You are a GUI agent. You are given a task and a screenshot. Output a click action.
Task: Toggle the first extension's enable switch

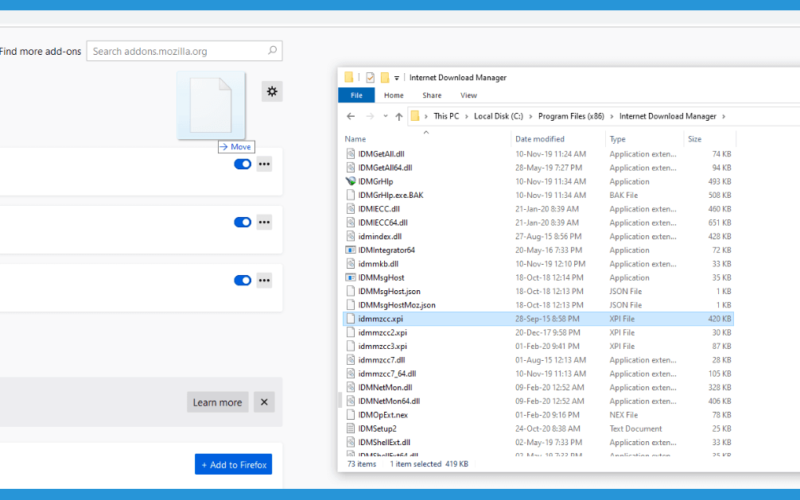(242, 164)
